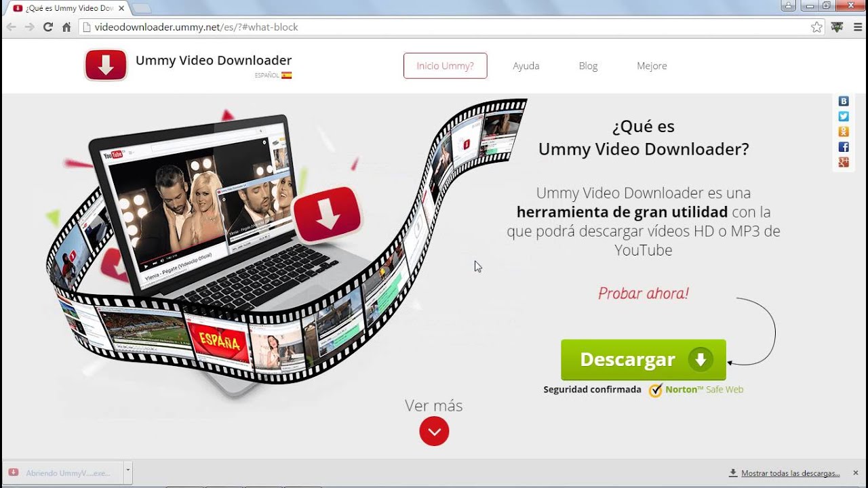868x488 pixels.
Task: Share page via VK icon
Action: click(844, 101)
